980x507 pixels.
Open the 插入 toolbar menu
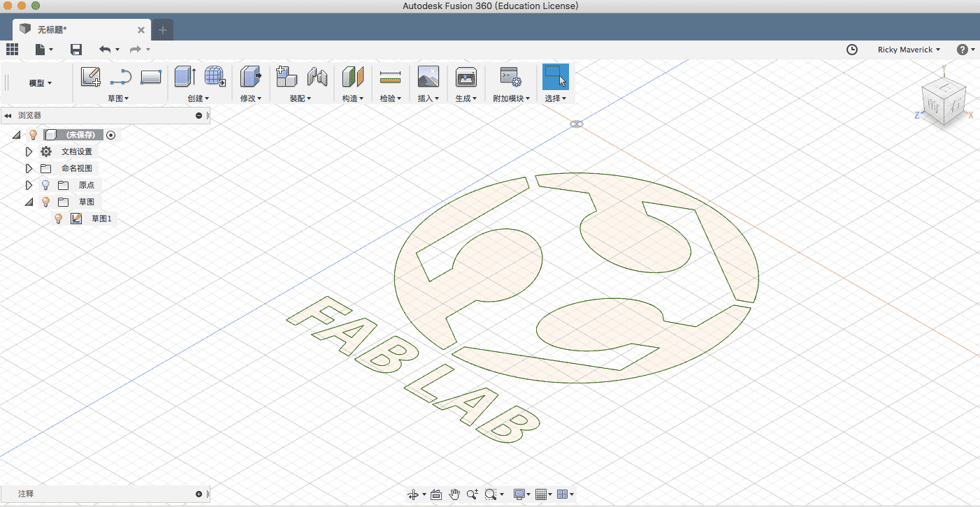coord(428,98)
